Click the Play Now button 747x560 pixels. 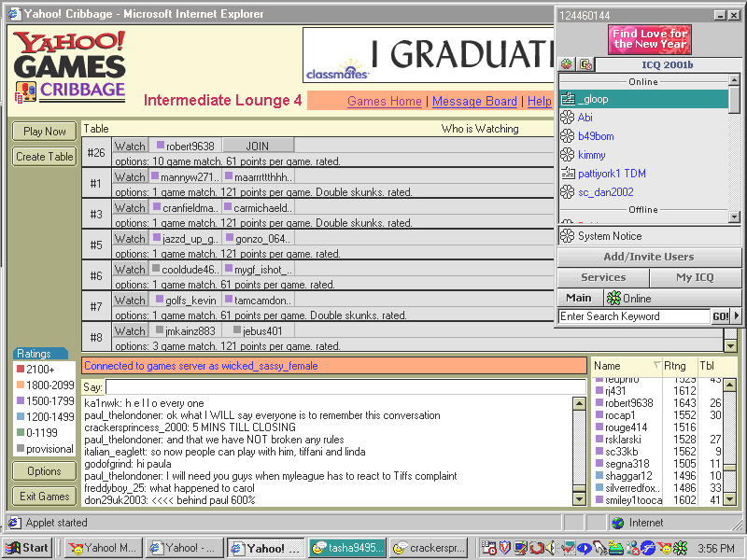click(44, 132)
